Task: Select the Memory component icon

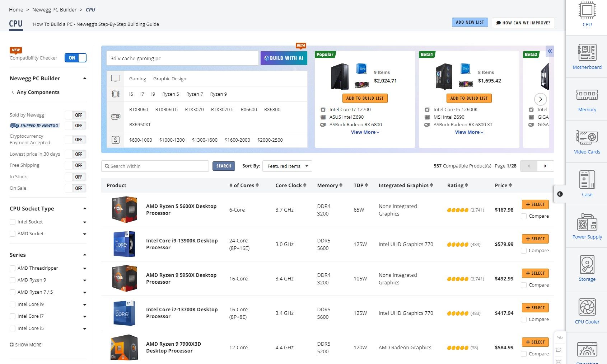Action: [x=587, y=95]
